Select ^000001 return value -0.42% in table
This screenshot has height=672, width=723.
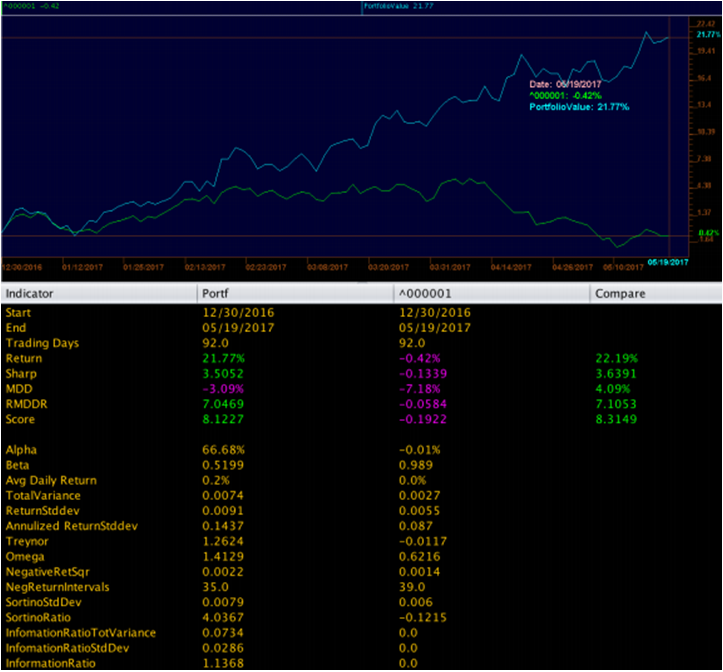pos(420,358)
